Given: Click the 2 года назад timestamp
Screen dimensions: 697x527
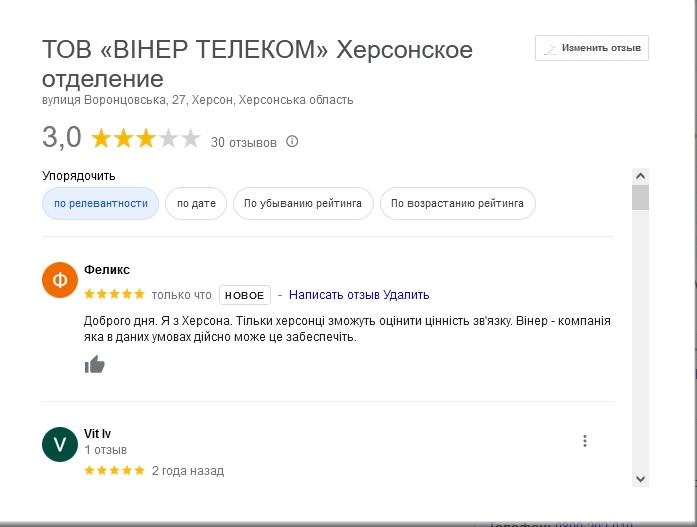Looking at the screenshot, I should 188,471.
